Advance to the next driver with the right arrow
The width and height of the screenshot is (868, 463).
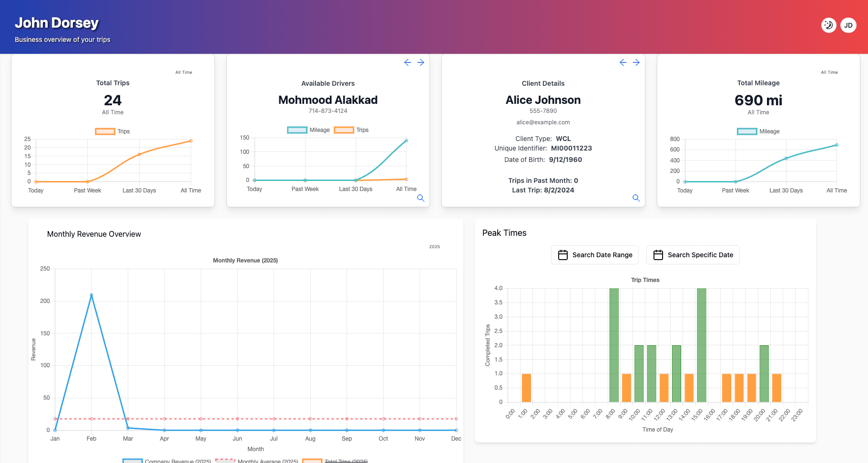coord(421,62)
